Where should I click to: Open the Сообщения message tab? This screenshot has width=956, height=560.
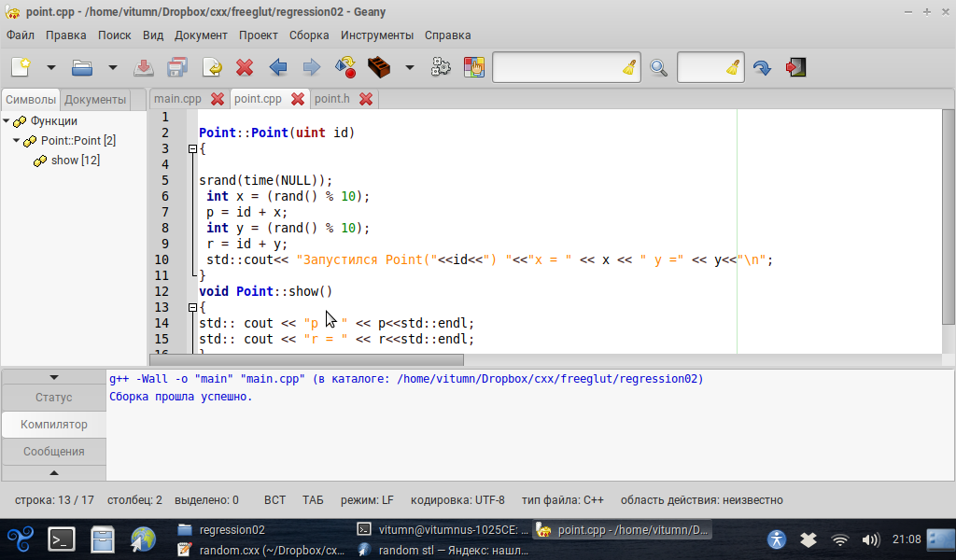[x=53, y=452]
